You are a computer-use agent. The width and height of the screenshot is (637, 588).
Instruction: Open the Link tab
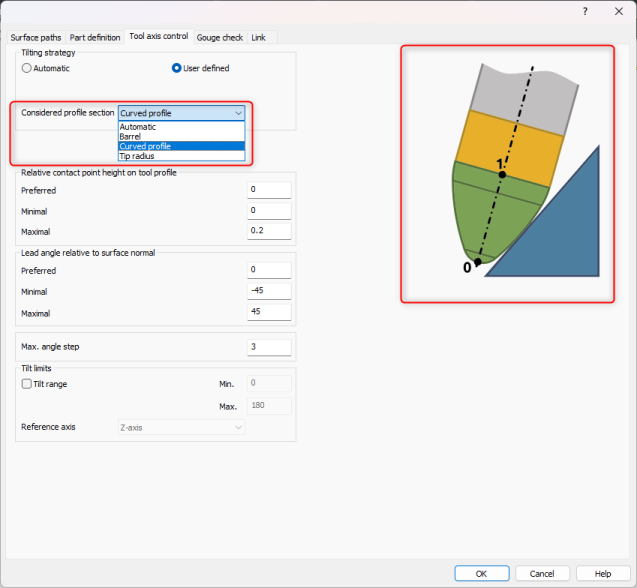[258, 37]
